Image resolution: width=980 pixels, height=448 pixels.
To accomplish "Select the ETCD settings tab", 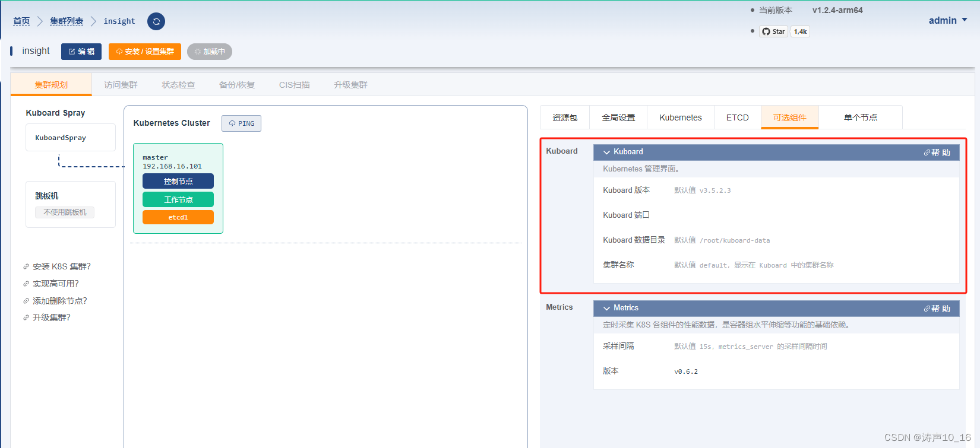I will tap(737, 117).
